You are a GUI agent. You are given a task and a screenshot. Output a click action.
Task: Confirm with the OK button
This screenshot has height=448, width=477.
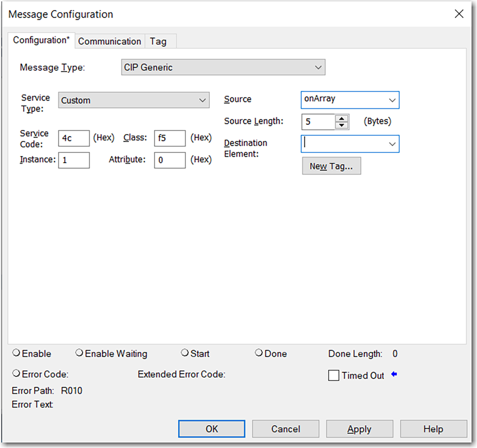[211, 428]
